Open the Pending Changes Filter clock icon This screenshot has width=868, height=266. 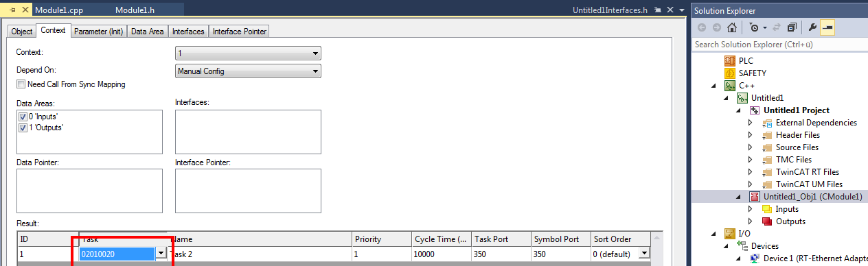[755, 27]
